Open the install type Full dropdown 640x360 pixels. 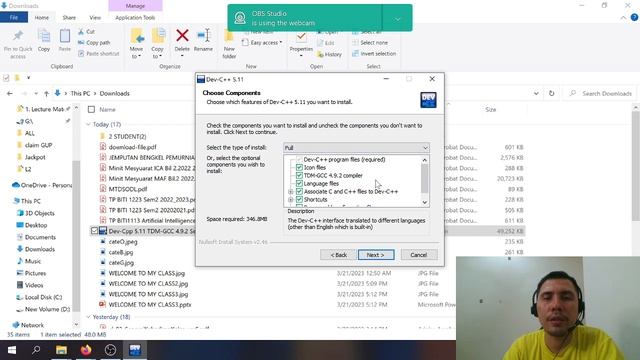click(x=356, y=148)
